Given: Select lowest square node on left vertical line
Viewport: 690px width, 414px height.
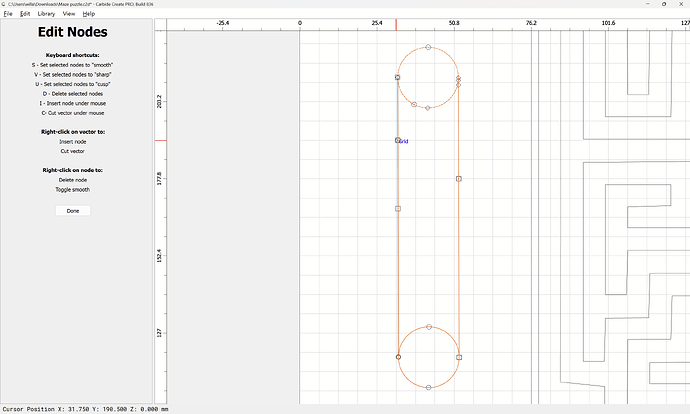Looking at the screenshot, I should pos(398,209).
